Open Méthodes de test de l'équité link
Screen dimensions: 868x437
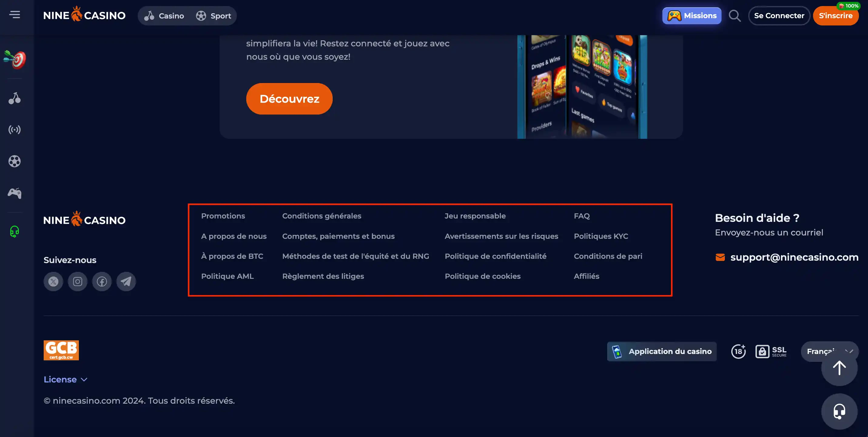tap(355, 256)
